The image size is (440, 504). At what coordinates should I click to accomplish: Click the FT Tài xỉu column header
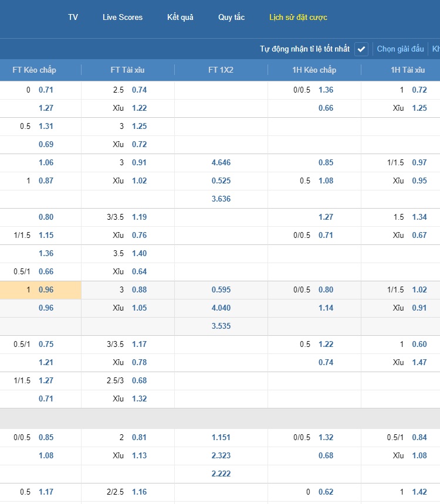[127, 70]
